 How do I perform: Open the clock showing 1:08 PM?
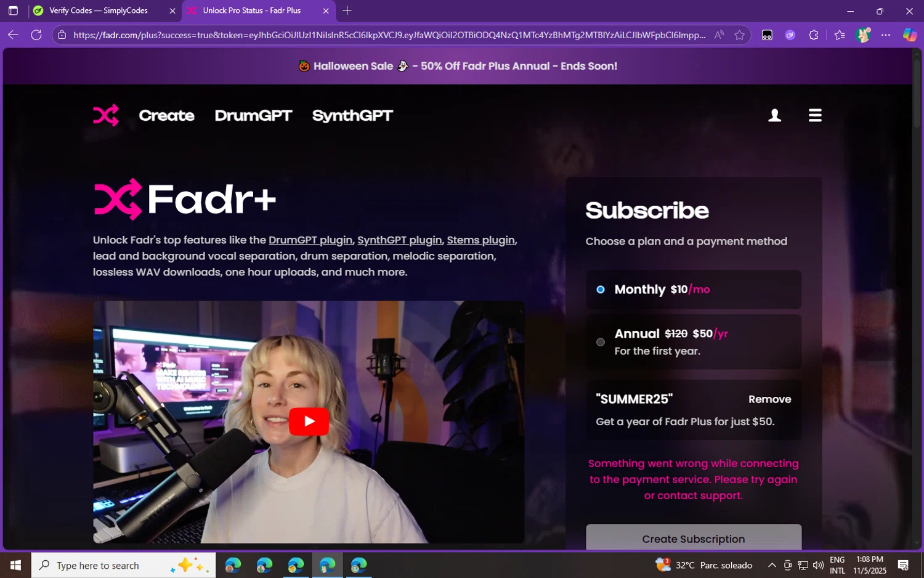pyautogui.click(x=870, y=565)
